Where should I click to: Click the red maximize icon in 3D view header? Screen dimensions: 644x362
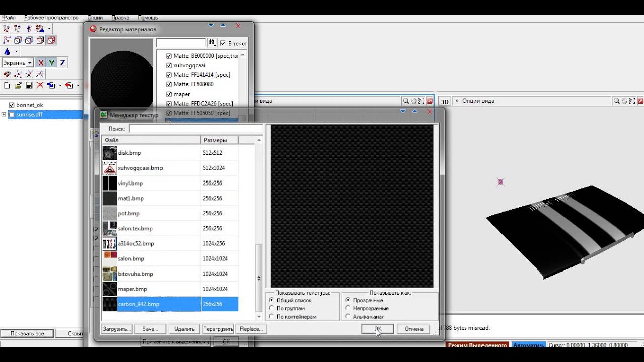click(640, 101)
